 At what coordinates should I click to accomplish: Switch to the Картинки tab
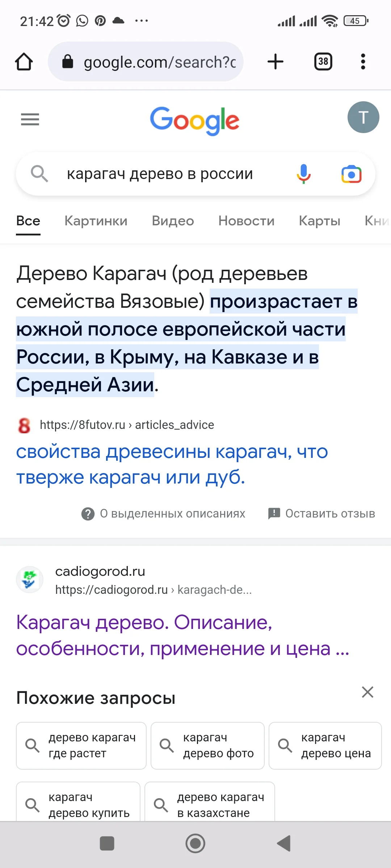tap(96, 221)
